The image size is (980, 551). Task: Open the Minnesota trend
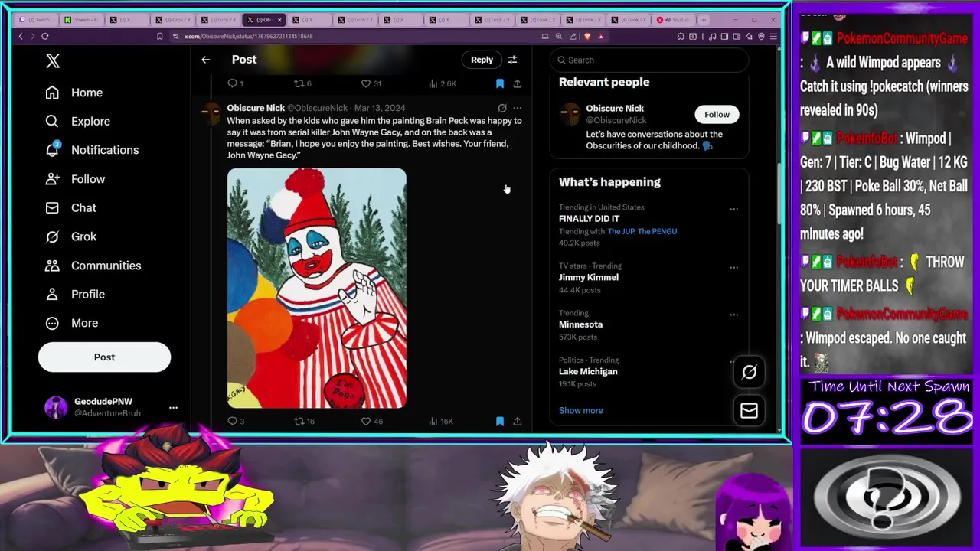point(580,324)
